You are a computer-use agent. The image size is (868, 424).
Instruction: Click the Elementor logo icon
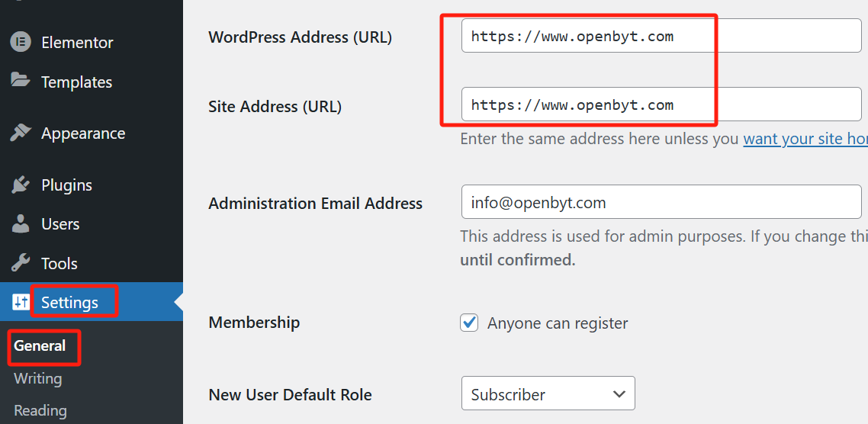pyautogui.click(x=21, y=42)
